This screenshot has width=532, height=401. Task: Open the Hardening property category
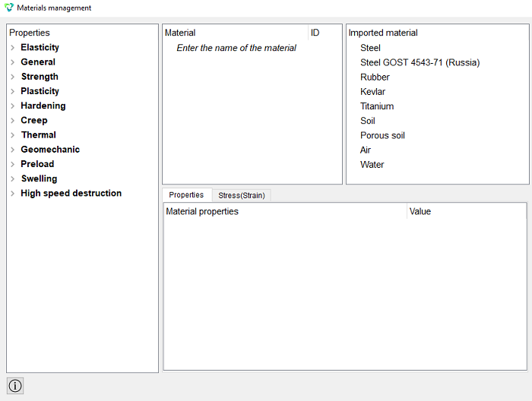click(x=43, y=106)
